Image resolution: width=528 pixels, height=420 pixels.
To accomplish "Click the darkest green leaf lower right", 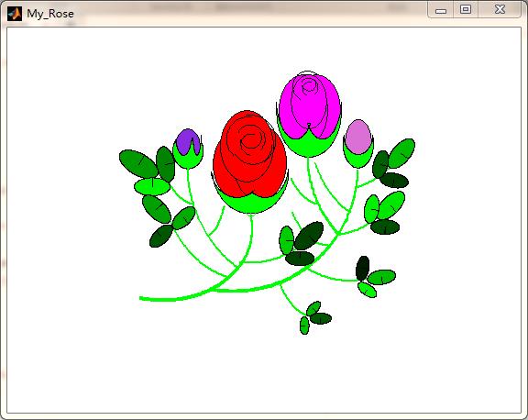I will (363, 268).
